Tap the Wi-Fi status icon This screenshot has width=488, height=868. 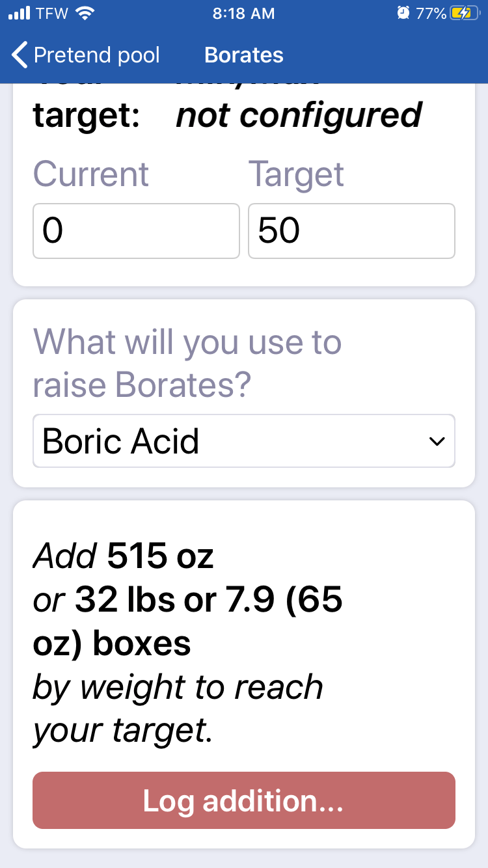tap(85, 13)
